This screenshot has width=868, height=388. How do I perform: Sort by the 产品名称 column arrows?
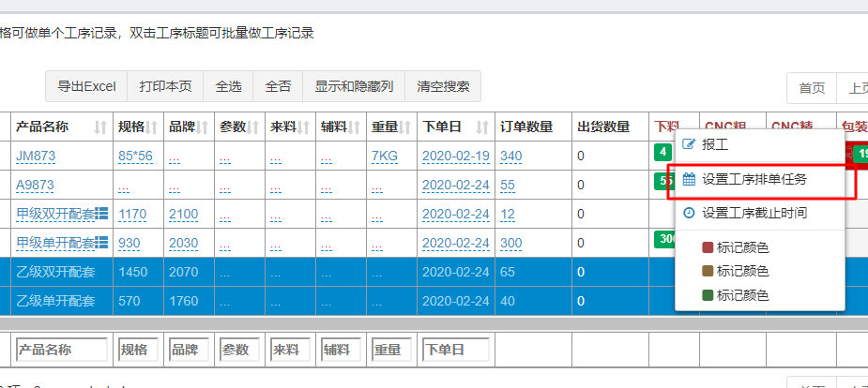100,127
